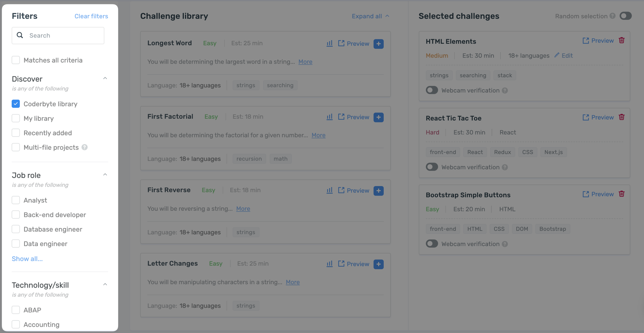Image resolution: width=644 pixels, height=333 pixels.
Task: View statistics chart icon for First Factorial
Action: [x=329, y=117]
